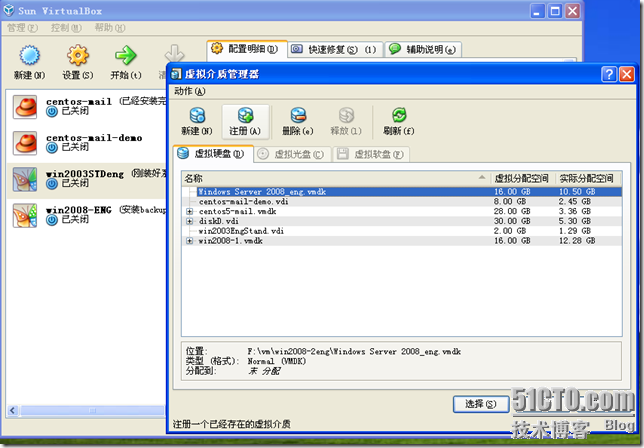Open the 动作 (A) menu in the media manager

(x=190, y=91)
